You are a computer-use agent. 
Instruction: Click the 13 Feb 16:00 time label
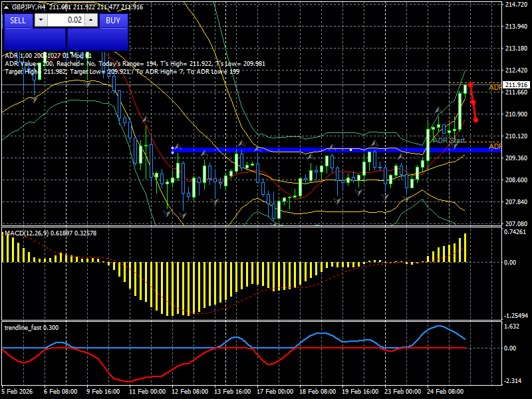click(232, 391)
